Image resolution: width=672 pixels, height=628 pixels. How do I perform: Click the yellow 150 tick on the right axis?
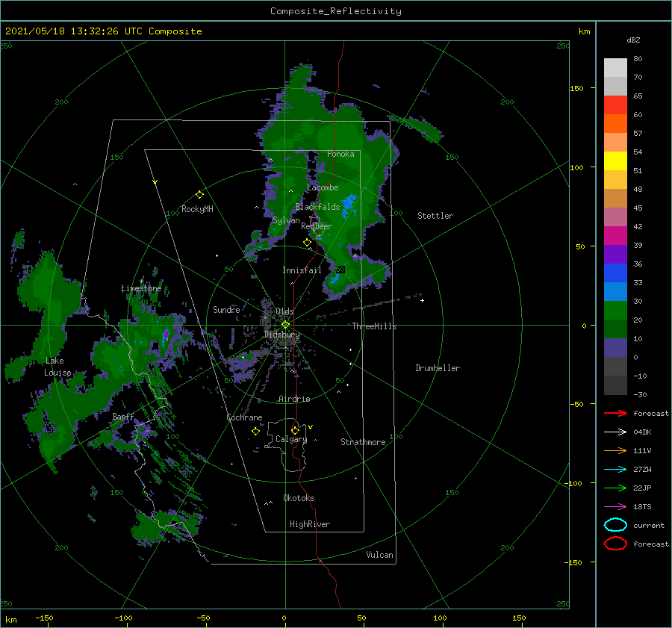coord(577,88)
